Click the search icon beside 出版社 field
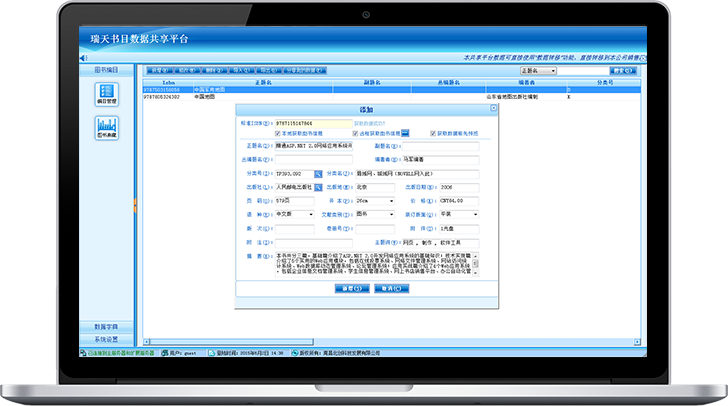The image size is (728, 406). (x=319, y=186)
